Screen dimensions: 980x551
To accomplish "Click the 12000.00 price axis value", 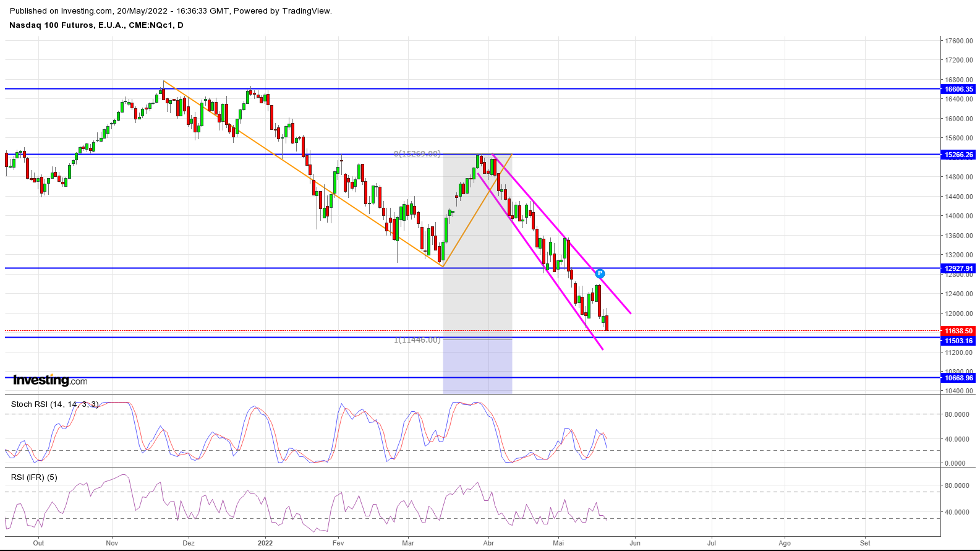I will [x=959, y=314].
